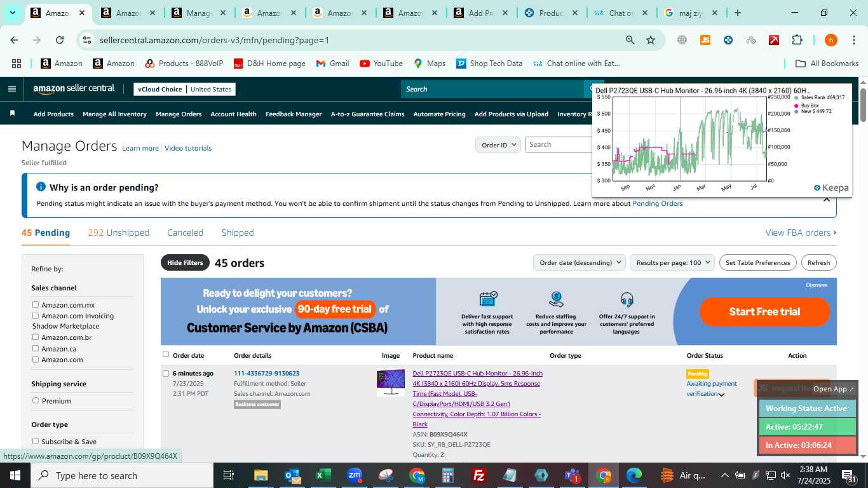Open the Chrome three-dot menu
Image resolution: width=868 pixels, height=488 pixels.
pos(853,40)
